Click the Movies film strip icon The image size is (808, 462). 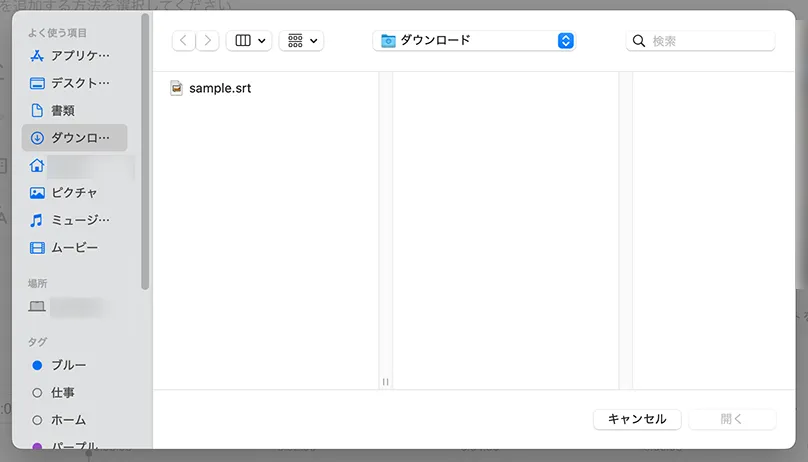[x=37, y=248]
